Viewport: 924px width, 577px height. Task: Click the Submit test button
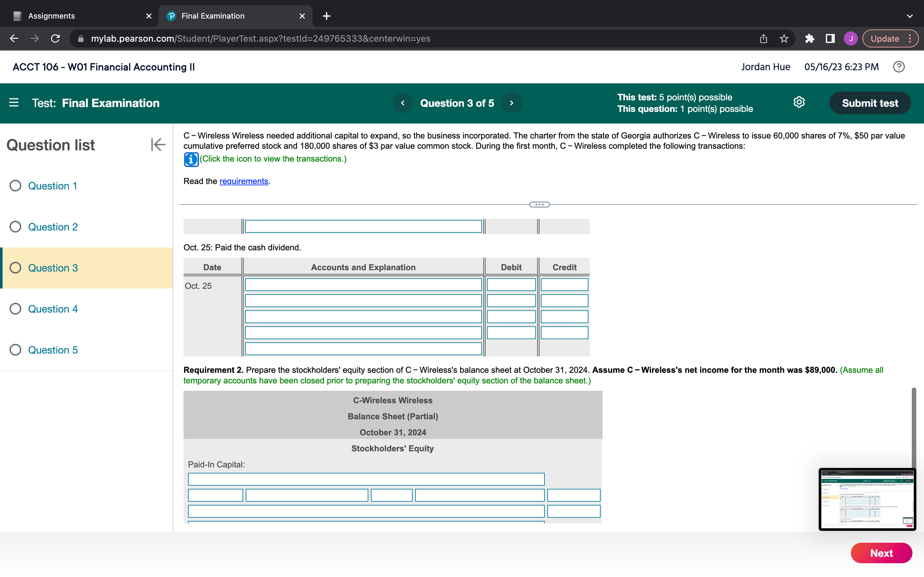(870, 103)
